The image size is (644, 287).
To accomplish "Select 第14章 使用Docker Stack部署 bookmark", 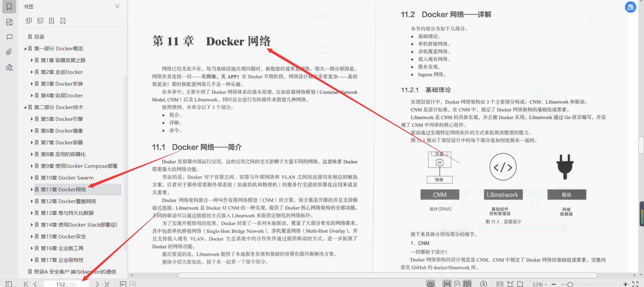I will (x=79, y=225).
